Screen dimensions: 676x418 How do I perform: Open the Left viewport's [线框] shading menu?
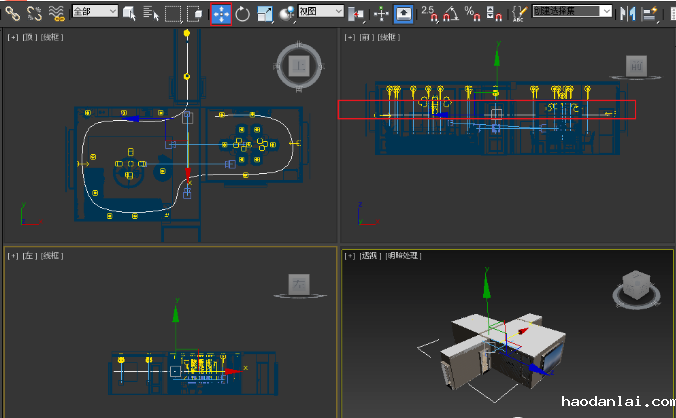[x=52, y=256]
